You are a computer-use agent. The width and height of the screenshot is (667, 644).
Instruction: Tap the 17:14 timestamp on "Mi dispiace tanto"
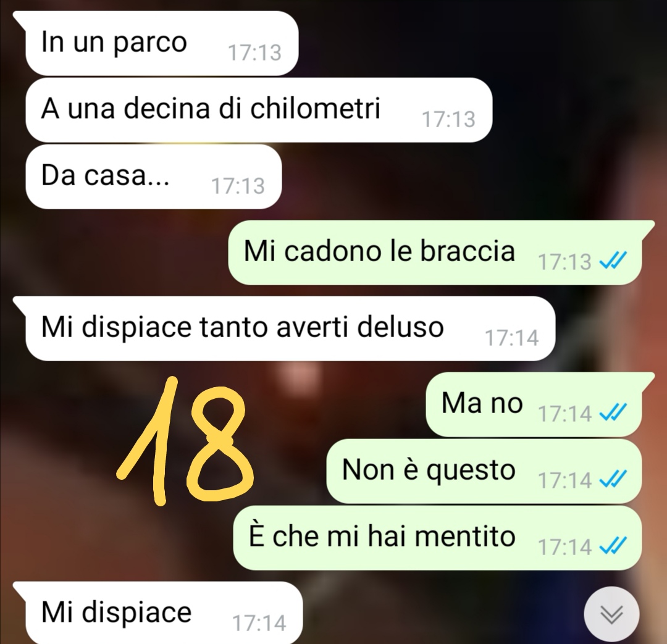[x=512, y=338]
